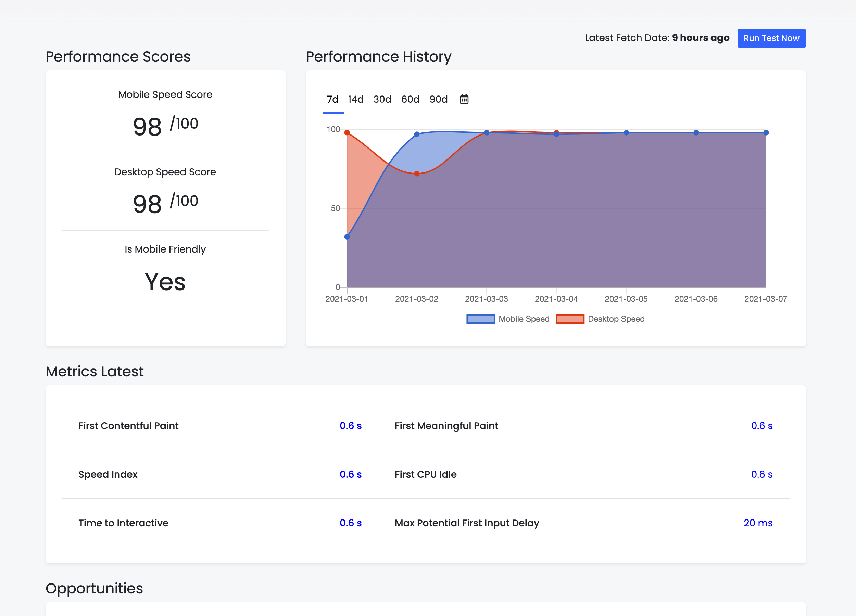The image size is (856, 616).
Task: Select the 90d time range tab
Action: [x=438, y=99]
